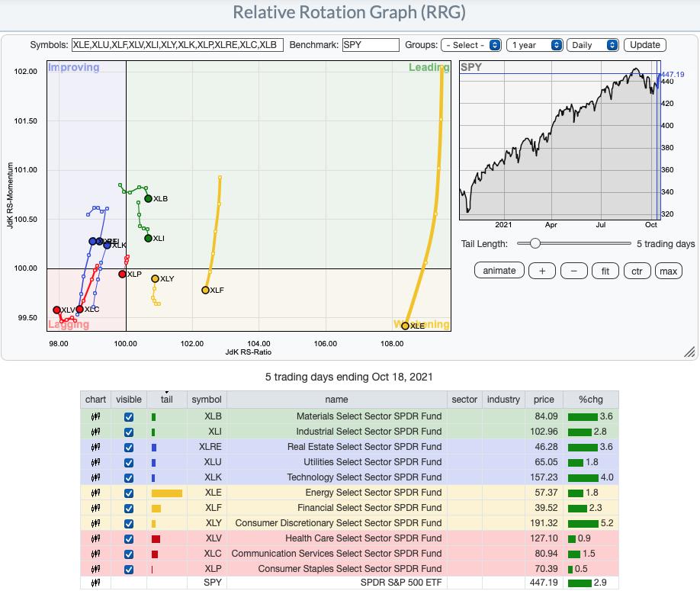This screenshot has width=700, height=591.
Task: Uncheck visibility for XLE
Action: tap(129, 493)
